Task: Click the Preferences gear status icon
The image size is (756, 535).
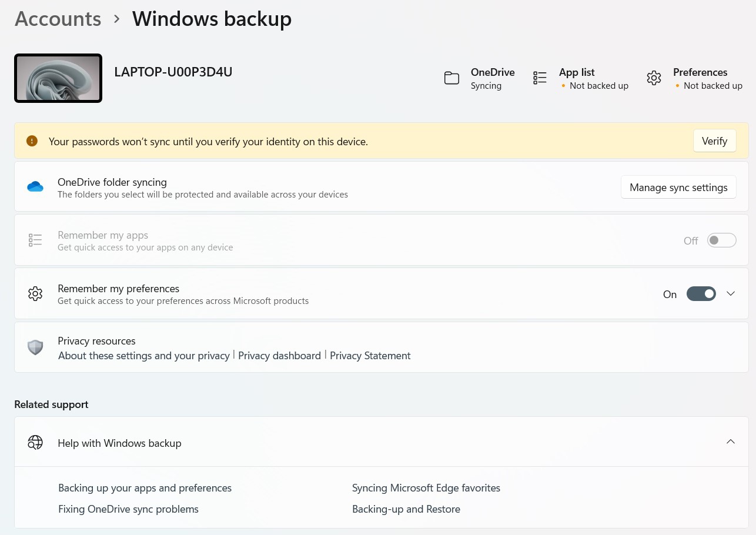Action: [x=654, y=78]
